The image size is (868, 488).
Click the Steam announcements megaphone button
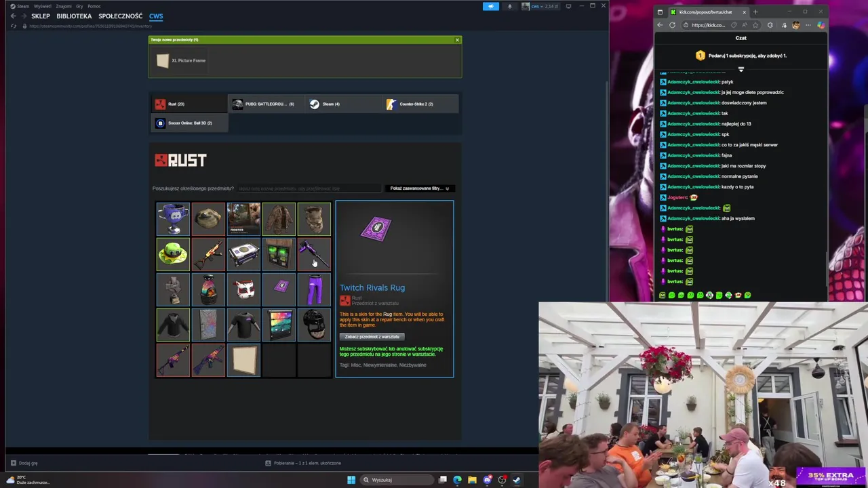[490, 6]
